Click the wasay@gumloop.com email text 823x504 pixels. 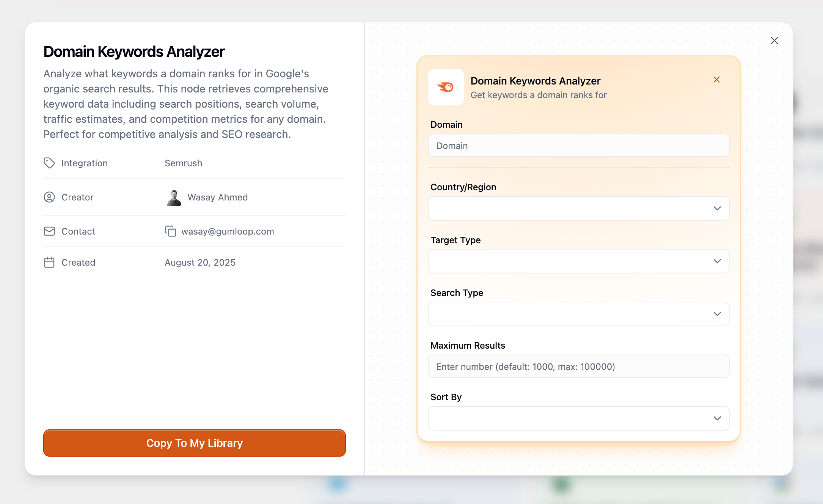228,232
